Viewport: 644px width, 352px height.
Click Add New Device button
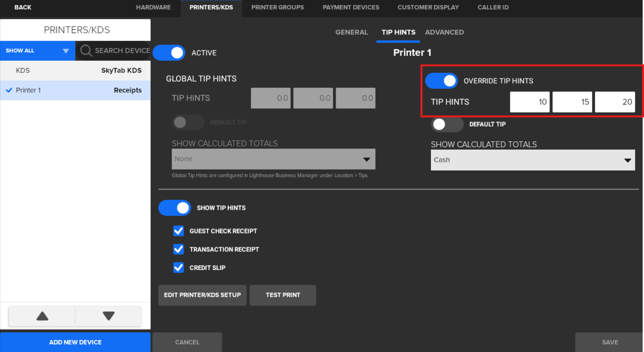tap(75, 342)
